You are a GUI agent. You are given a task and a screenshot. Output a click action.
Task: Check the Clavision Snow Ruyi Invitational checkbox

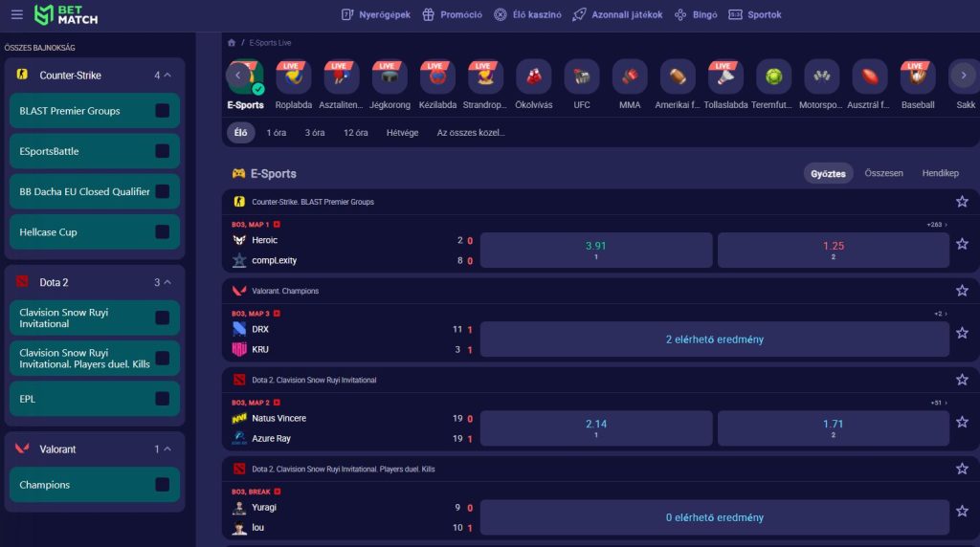click(163, 317)
